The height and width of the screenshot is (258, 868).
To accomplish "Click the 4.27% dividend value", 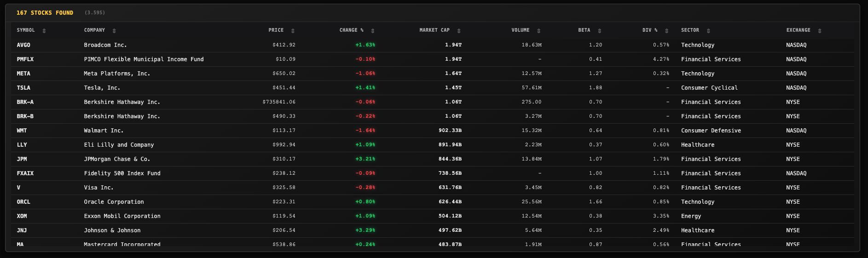I will coord(661,59).
